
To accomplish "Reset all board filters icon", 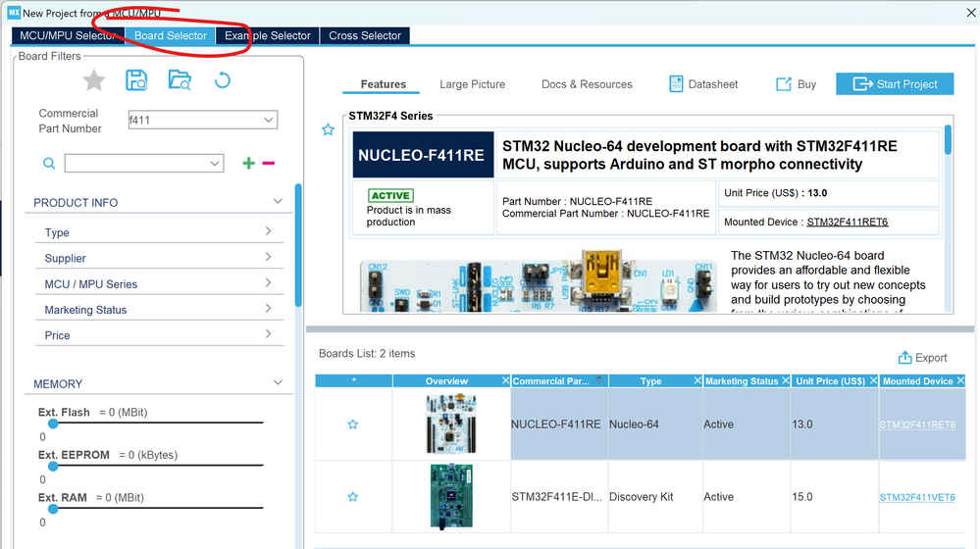I will (x=222, y=80).
